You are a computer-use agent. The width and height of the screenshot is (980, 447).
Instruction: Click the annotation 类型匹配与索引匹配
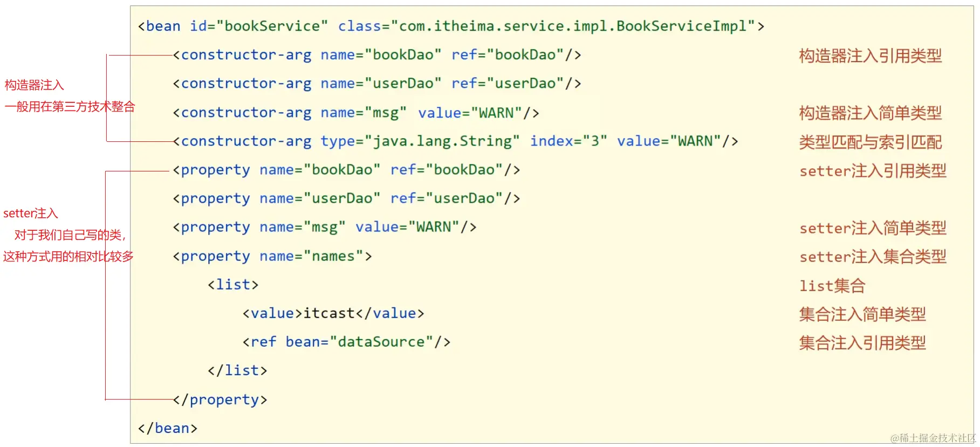pos(871,142)
